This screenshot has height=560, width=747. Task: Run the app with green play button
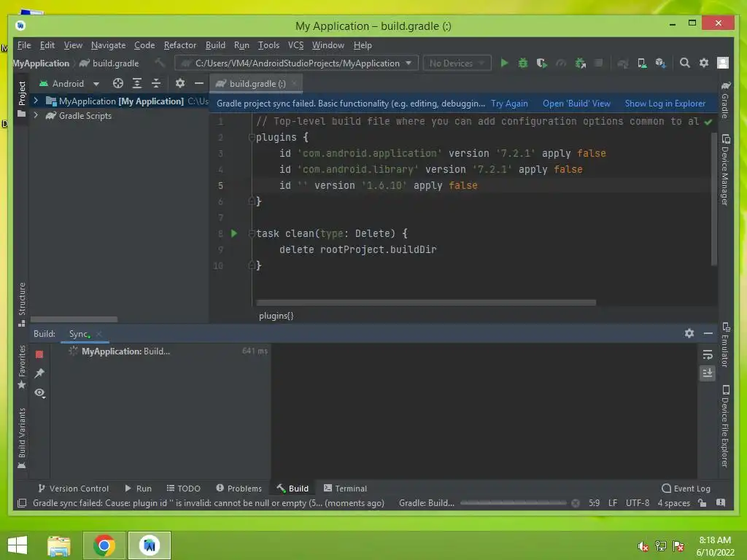pyautogui.click(x=504, y=63)
